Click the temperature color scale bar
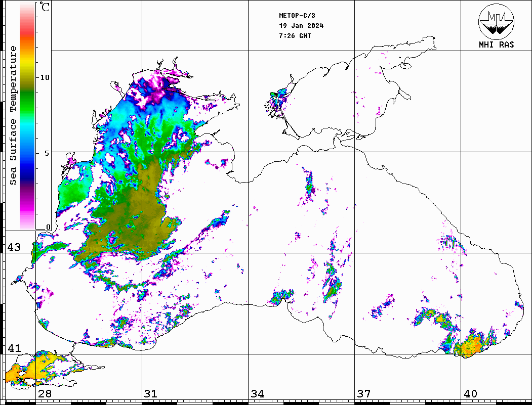This screenshot has width=532, height=405. [27, 116]
